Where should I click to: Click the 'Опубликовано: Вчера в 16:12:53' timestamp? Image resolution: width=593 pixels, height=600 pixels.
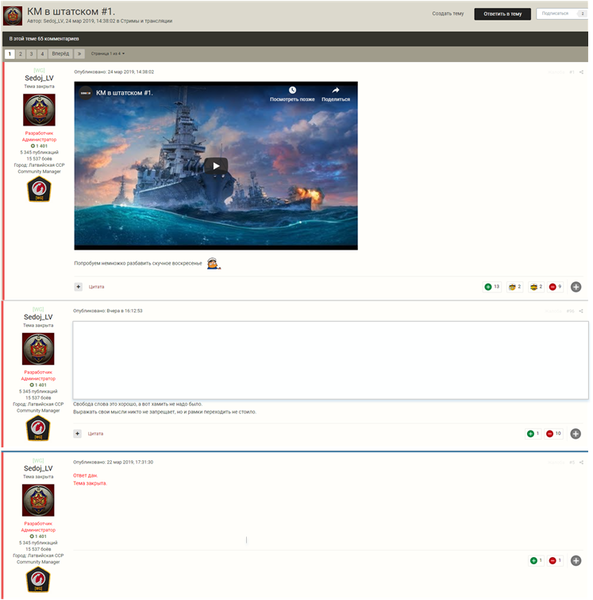point(108,311)
